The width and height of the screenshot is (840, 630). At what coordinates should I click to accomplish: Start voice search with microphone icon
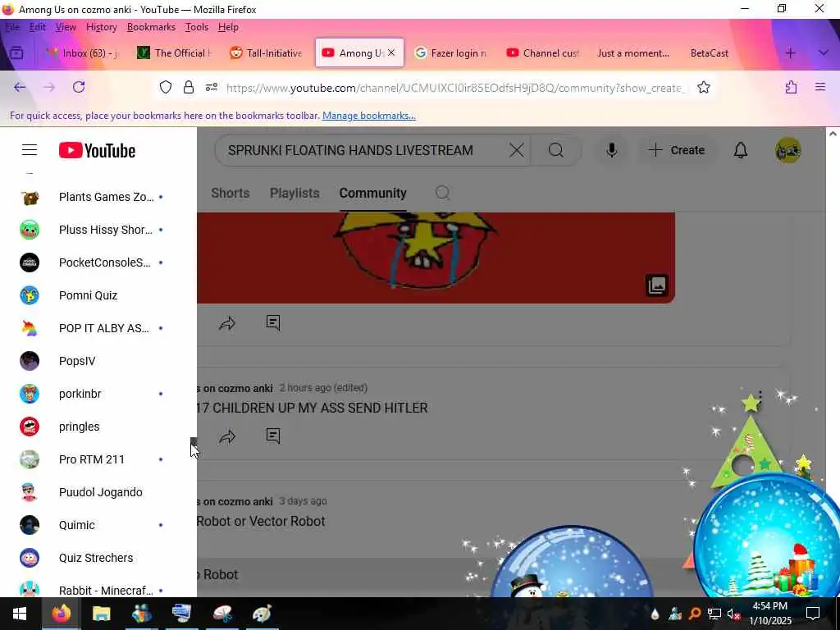pyautogui.click(x=611, y=150)
